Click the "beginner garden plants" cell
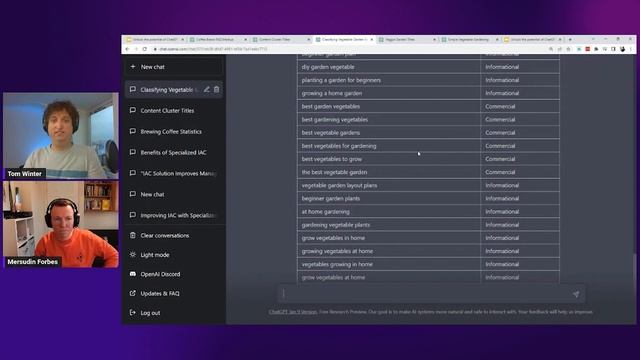The image size is (640, 360). (x=389, y=198)
